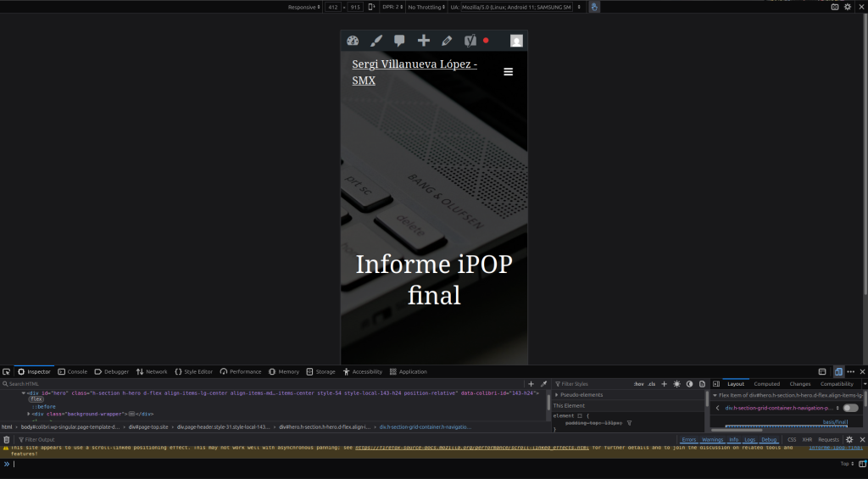The image size is (868, 479).
Task: Click the user avatar in admin bar
Action: pyautogui.click(x=516, y=41)
